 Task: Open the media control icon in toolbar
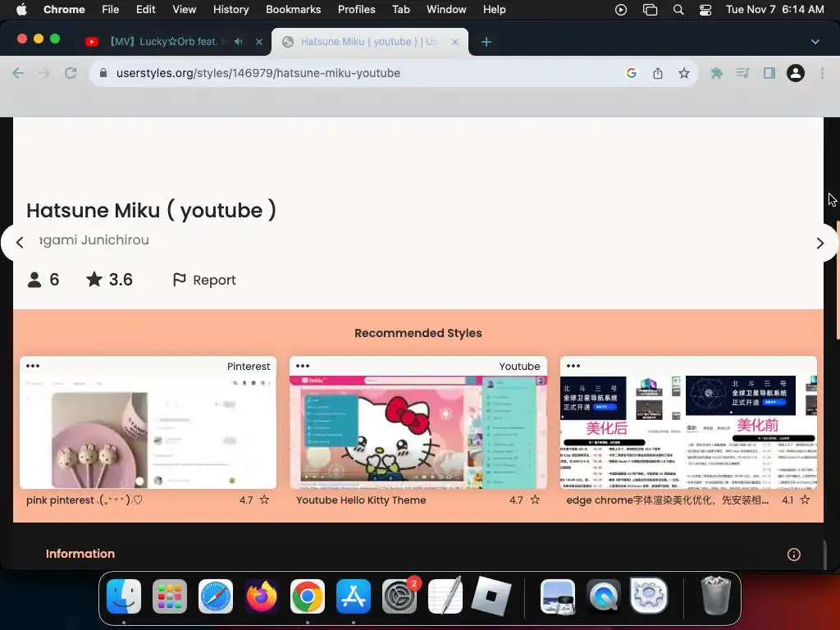pos(742,72)
